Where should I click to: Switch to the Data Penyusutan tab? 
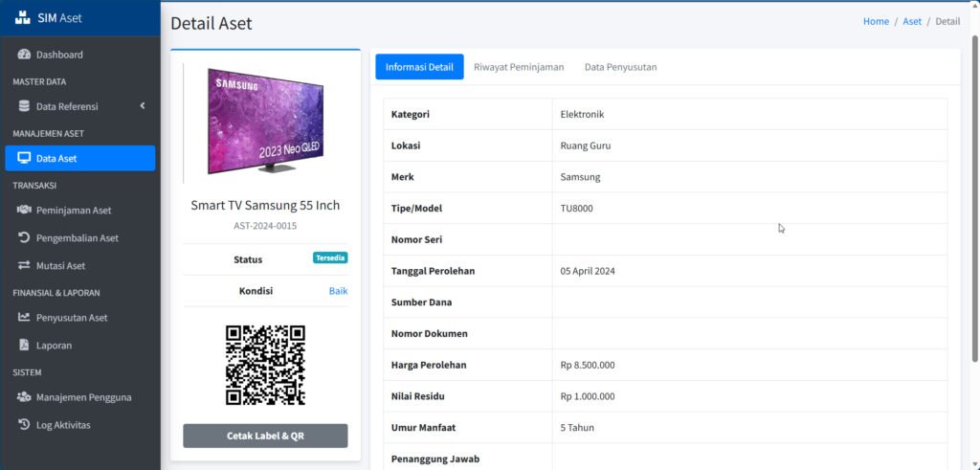coord(620,67)
